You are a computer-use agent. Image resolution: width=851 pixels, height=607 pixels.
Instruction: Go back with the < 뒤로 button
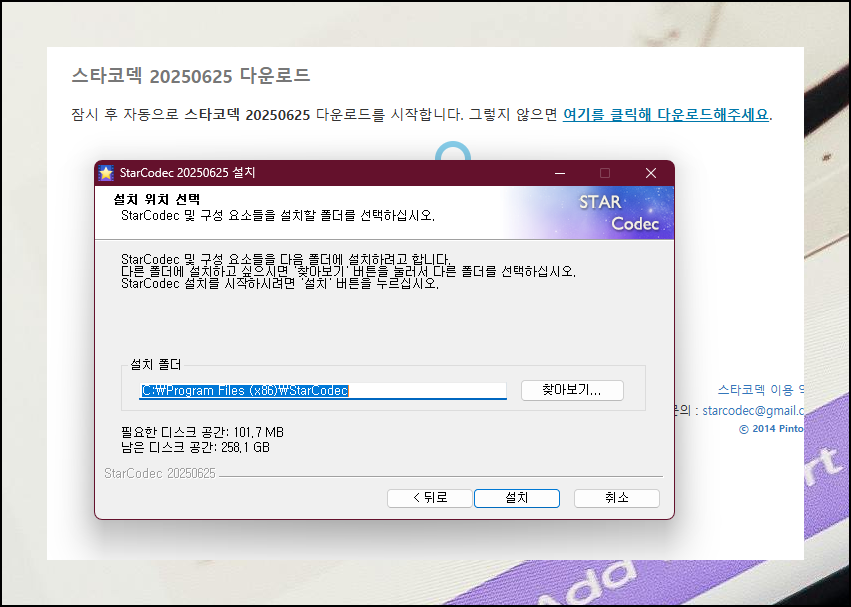pyautogui.click(x=429, y=498)
